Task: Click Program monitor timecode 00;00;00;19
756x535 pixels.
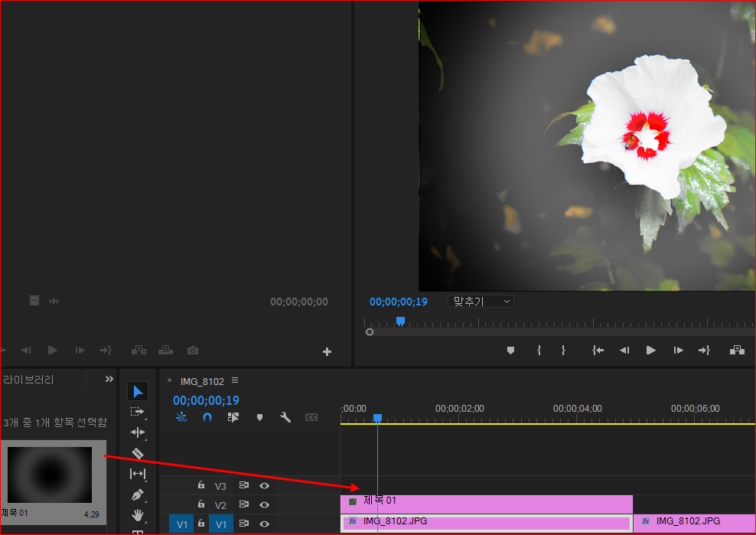Action: (398, 302)
